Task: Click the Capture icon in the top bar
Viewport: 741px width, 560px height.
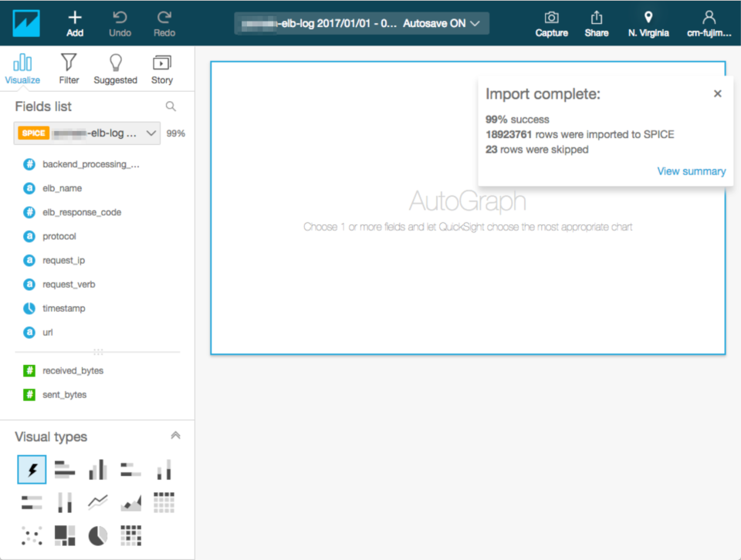Action: point(550,22)
